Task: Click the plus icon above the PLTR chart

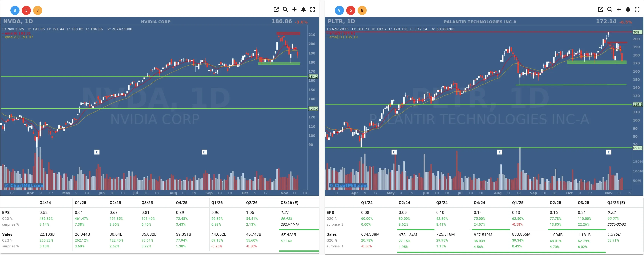Action: 619,9
